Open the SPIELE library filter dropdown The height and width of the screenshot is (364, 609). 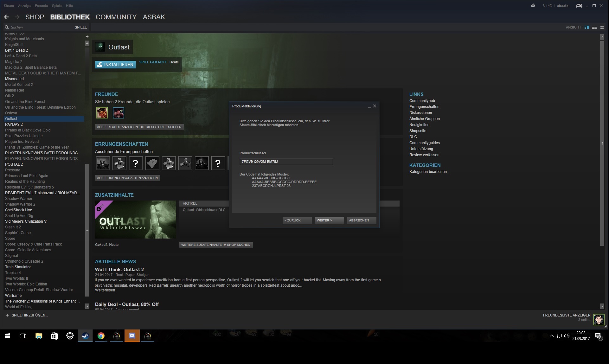(x=81, y=27)
